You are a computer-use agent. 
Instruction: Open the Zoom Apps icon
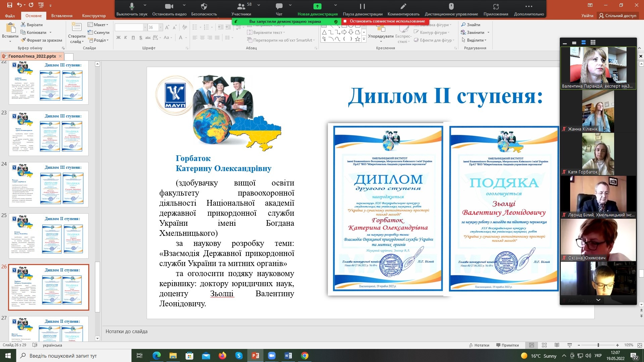pyautogui.click(x=496, y=7)
